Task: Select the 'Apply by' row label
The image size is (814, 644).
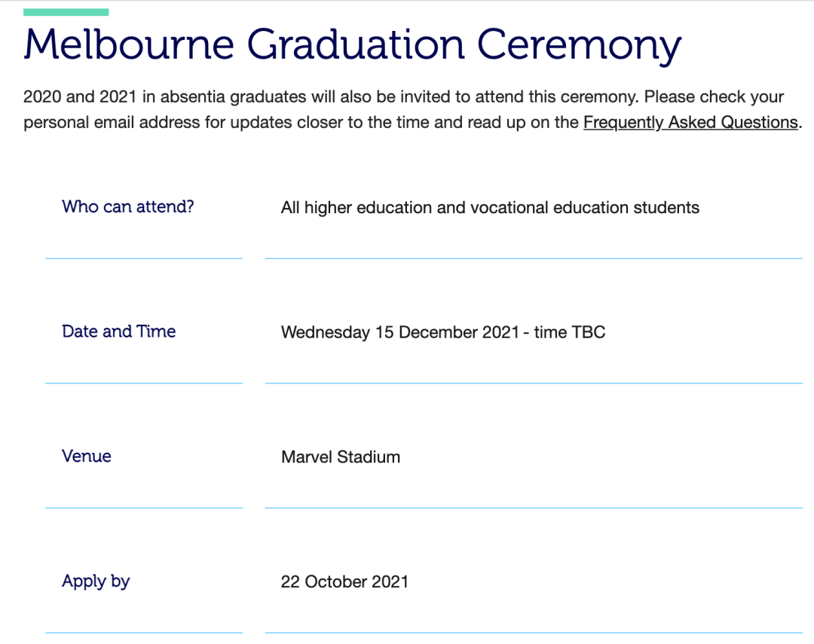Action: point(96,581)
